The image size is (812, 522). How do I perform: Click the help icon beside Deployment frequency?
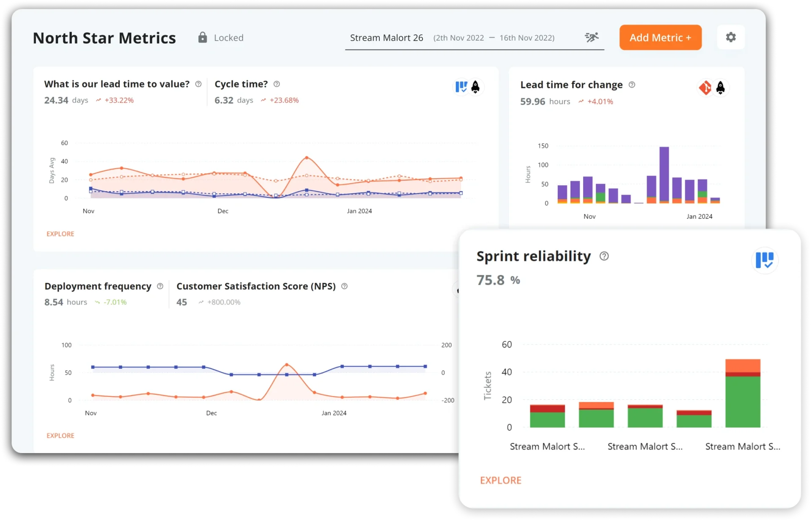tap(160, 286)
